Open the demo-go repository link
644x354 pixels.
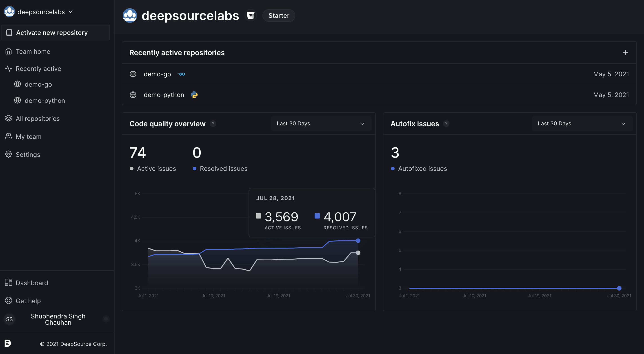click(157, 74)
